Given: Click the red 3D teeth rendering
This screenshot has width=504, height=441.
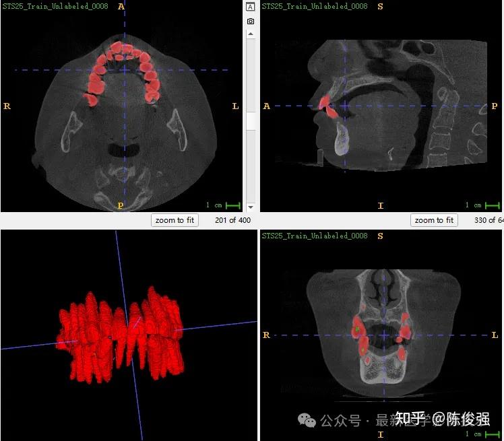Looking at the screenshot, I should pos(121,334).
